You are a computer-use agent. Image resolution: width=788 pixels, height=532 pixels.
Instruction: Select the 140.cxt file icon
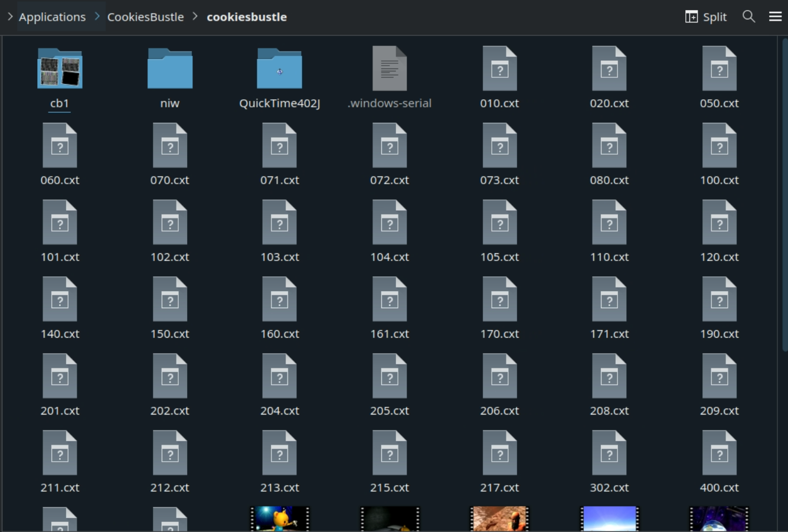tap(60, 299)
